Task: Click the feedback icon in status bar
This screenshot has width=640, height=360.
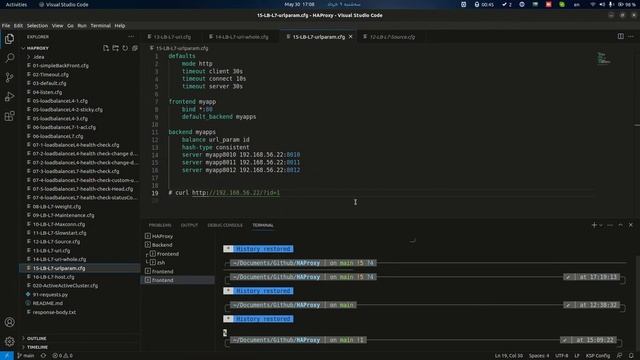Action: click(619, 356)
